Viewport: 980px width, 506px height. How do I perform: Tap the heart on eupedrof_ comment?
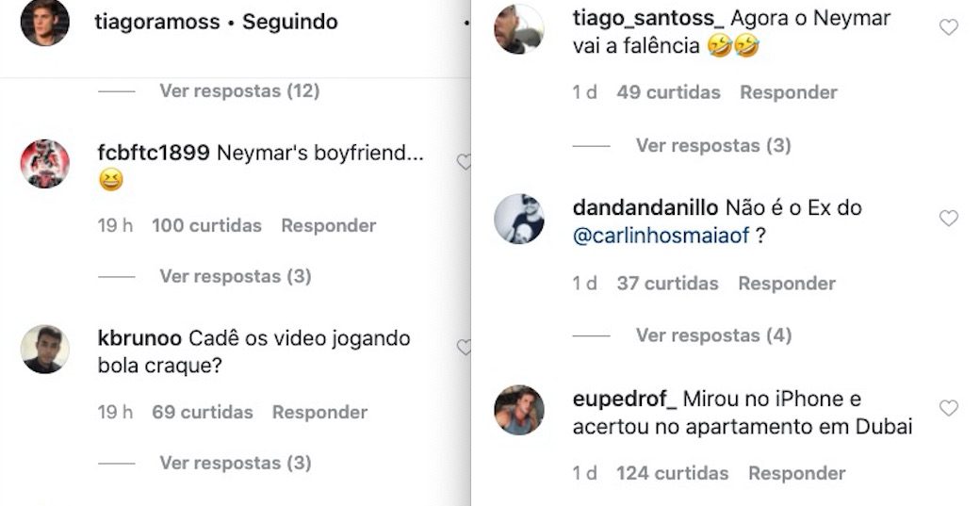pyautogui.click(x=949, y=408)
